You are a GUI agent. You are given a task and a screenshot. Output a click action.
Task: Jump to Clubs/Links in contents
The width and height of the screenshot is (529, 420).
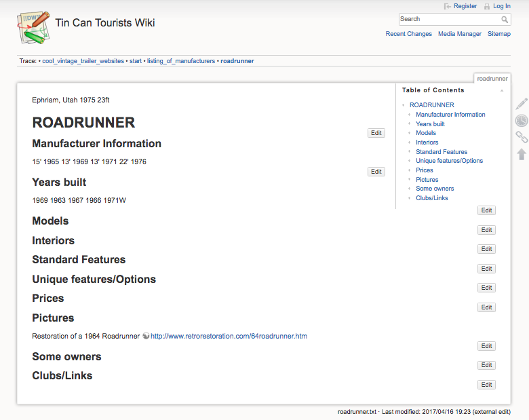coord(432,198)
